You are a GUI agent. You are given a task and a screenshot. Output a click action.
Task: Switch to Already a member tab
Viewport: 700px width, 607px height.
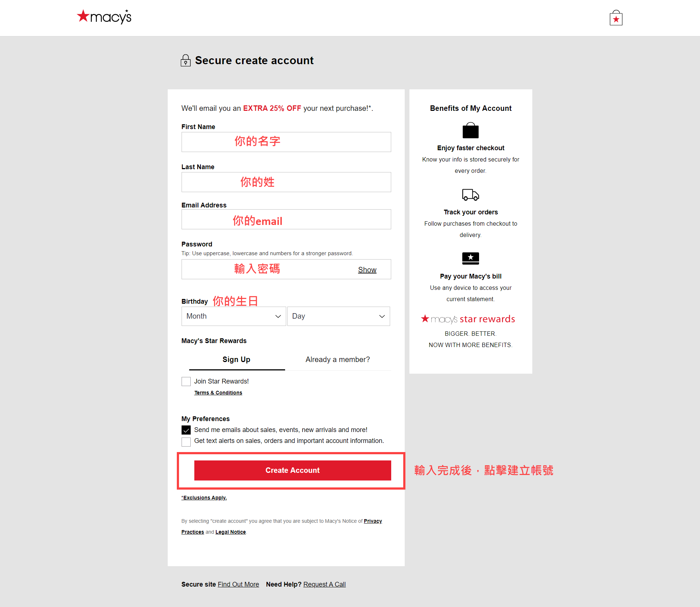(x=338, y=359)
